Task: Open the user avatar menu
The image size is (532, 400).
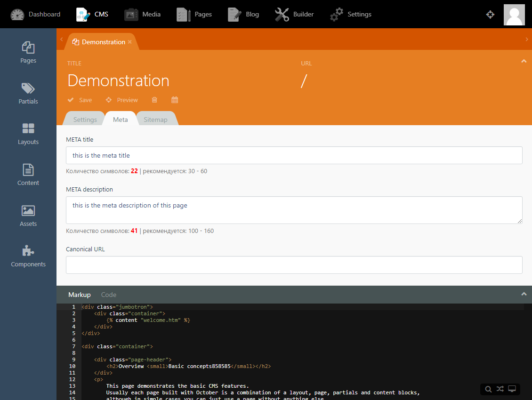Action: [x=514, y=15]
